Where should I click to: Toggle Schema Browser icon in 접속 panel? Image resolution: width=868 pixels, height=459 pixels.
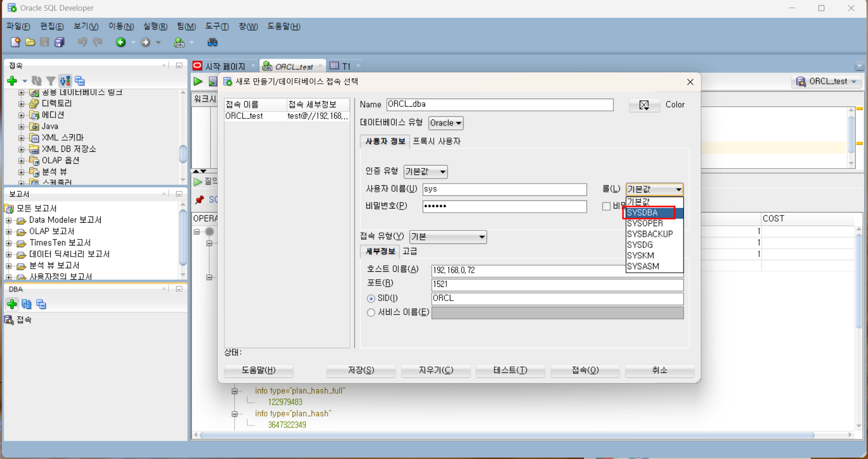tap(65, 80)
